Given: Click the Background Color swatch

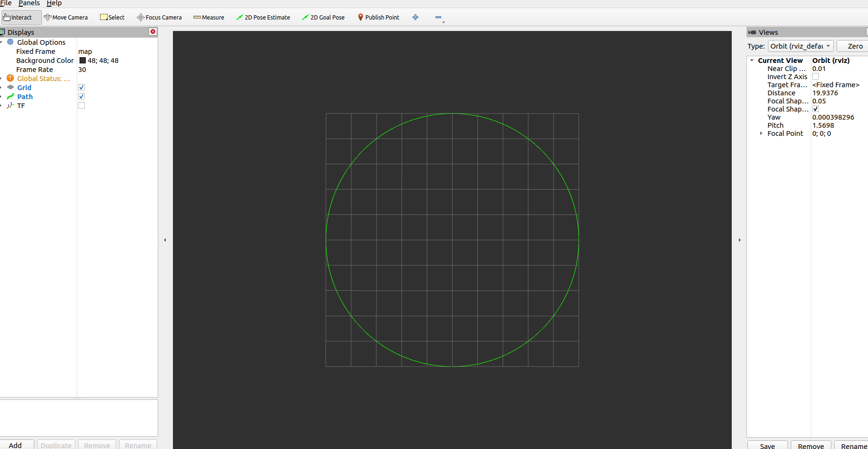Looking at the screenshot, I should coord(82,60).
